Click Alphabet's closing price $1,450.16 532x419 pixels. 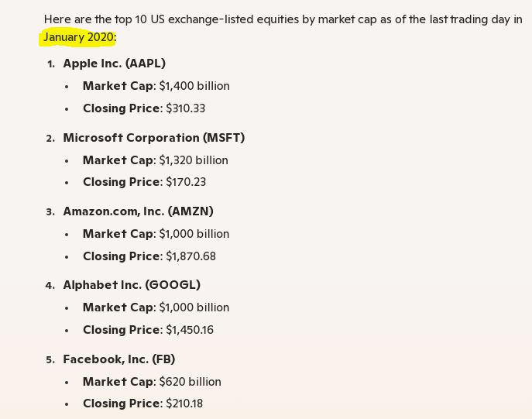tap(190, 330)
